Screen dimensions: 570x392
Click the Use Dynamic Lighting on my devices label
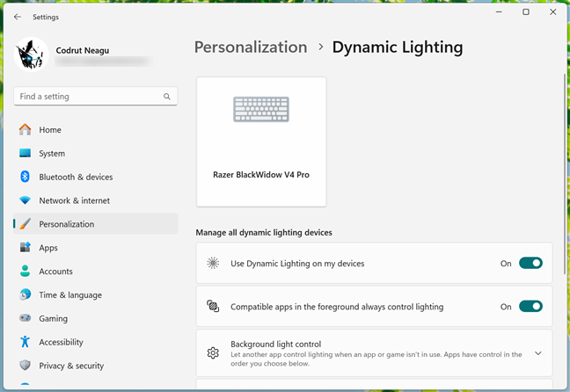(297, 264)
